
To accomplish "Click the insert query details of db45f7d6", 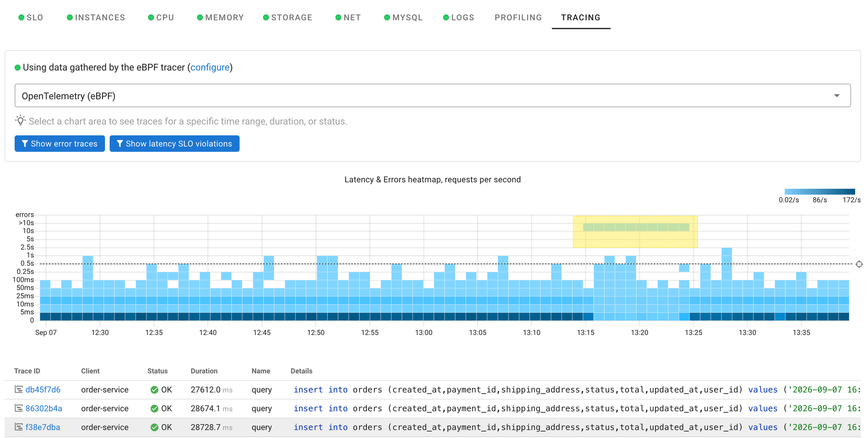I will click(577, 390).
